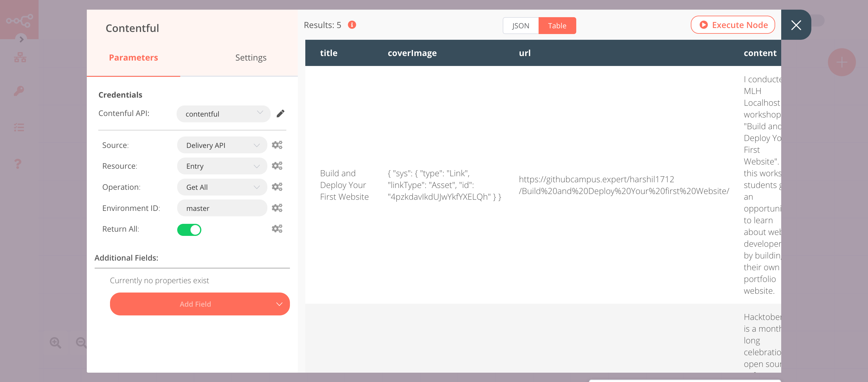This screenshot has height=382, width=868.
Task: Open the Credentials key icon
Action: point(19,91)
